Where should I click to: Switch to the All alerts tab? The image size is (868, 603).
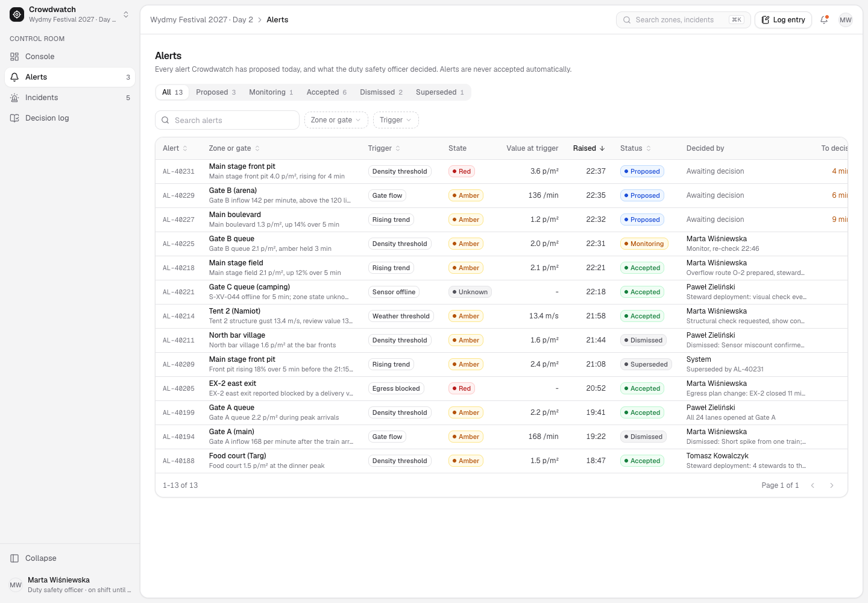pos(172,92)
